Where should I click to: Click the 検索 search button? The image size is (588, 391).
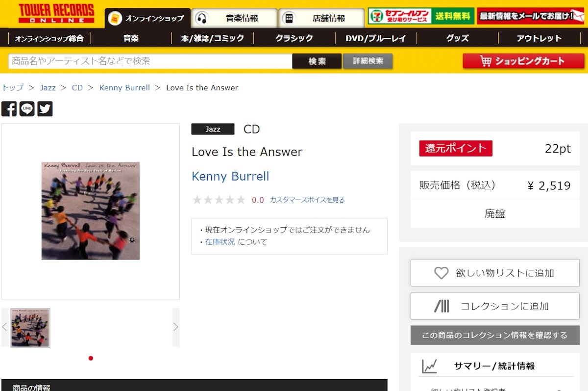[317, 61]
